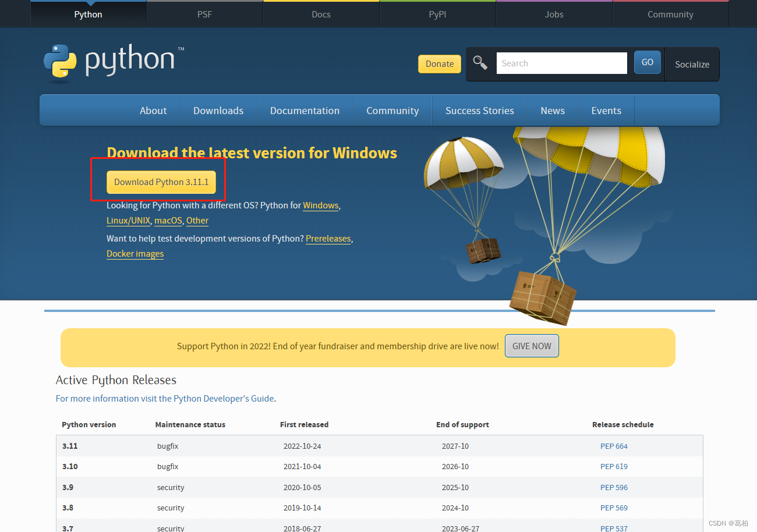Click the GO search button

pos(648,62)
